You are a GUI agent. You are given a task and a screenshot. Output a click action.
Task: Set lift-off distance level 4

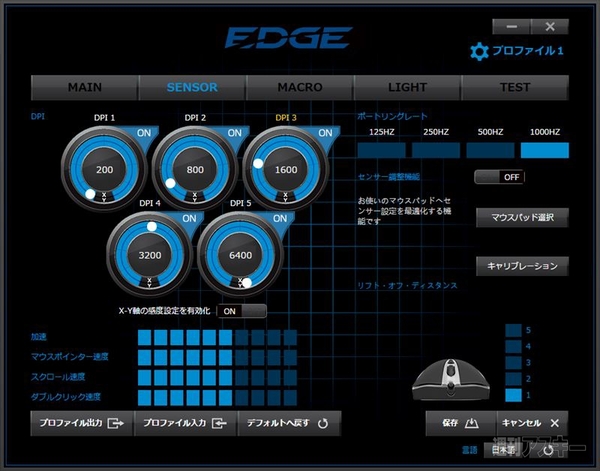click(513, 346)
